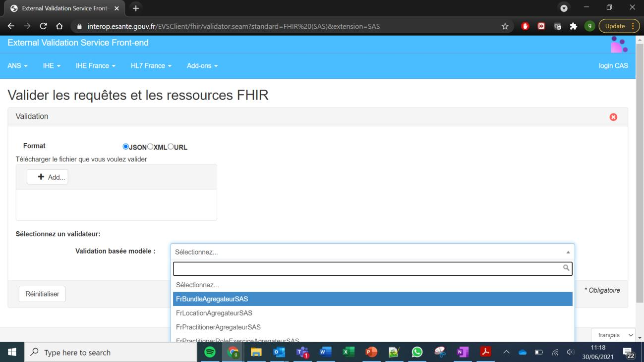Viewport: 644px width, 362px height.
Task: Click the search magnifier icon in dropdown
Action: pyautogui.click(x=566, y=268)
